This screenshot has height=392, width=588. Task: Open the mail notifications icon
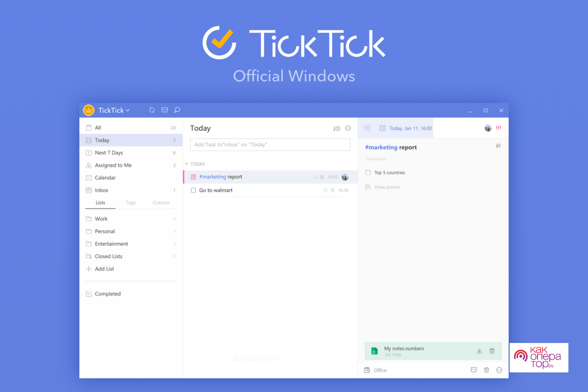[165, 110]
